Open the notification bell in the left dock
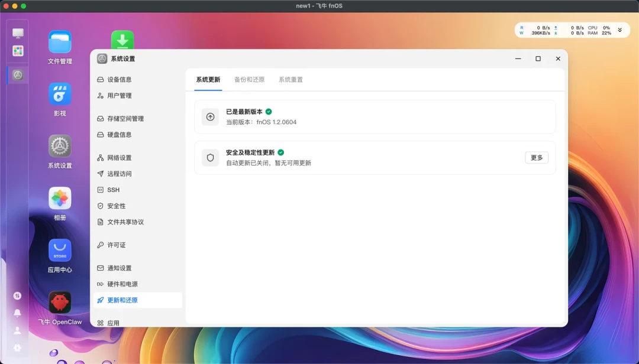This screenshot has width=639, height=364. pos(17,313)
